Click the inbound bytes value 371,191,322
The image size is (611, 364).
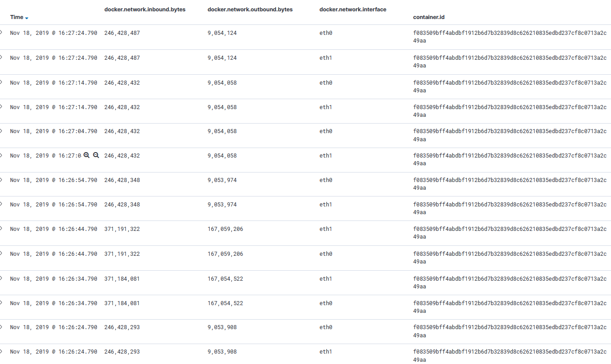[122, 229]
